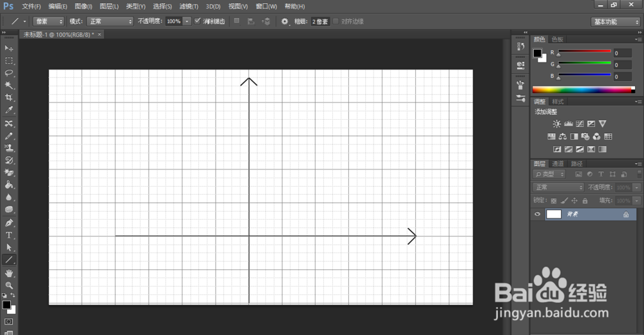Open the 类型 layer filter dropdown
Screen dimensions: 644x335
pyautogui.click(x=549, y=175)
